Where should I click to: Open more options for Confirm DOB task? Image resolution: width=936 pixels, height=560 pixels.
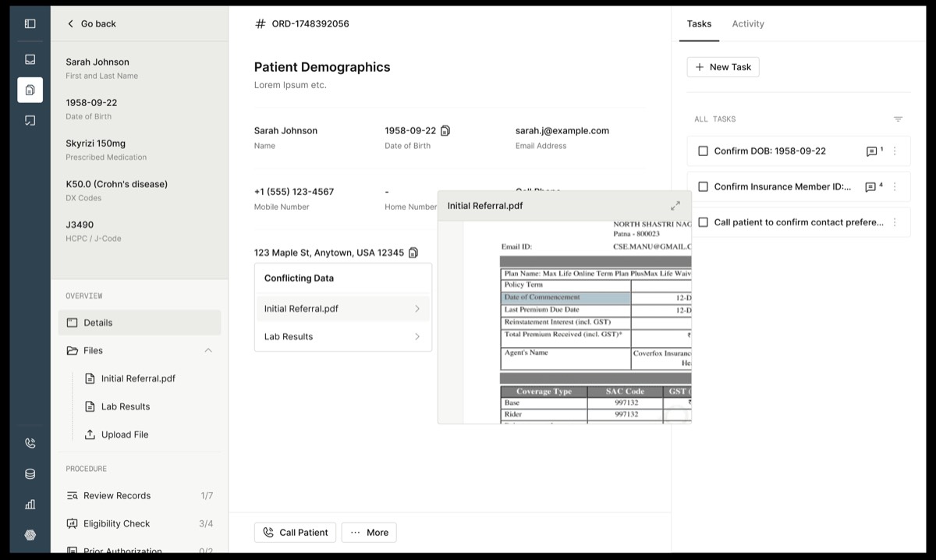[895, 151]
